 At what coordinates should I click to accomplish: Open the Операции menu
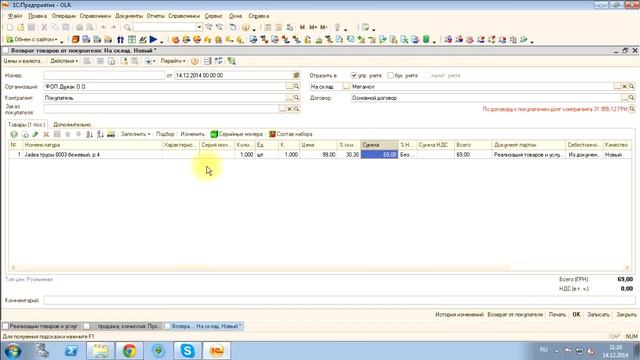64,16
